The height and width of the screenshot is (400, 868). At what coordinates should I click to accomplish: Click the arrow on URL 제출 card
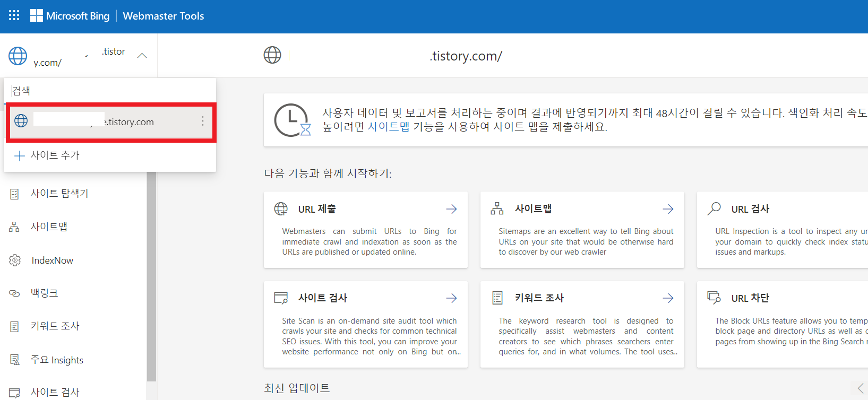pos(452,209)
